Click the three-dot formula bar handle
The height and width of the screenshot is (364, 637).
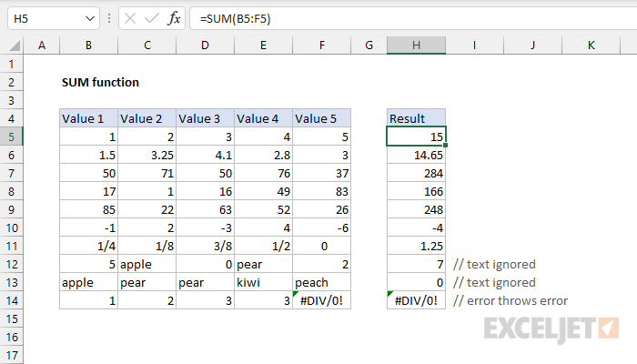[109, 19]
